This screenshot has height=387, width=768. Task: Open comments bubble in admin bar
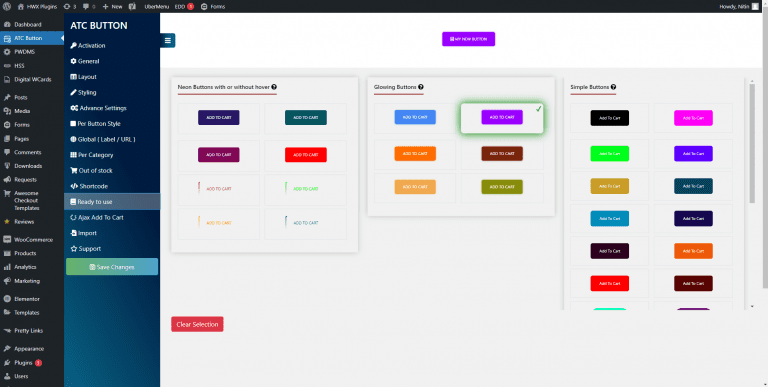(89, 6)
